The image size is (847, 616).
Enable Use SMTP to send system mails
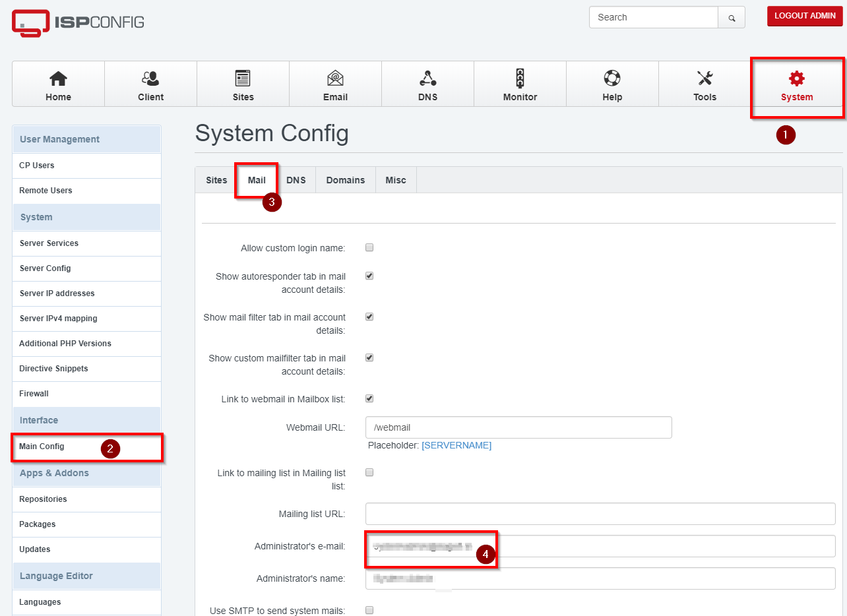click(x=369, y=609)
